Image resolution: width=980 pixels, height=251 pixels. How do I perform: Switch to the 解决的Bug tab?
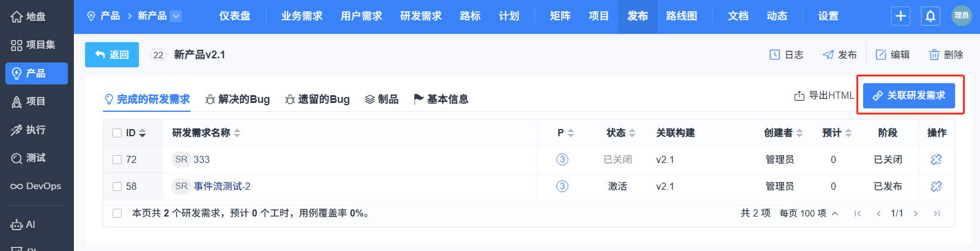238,99
